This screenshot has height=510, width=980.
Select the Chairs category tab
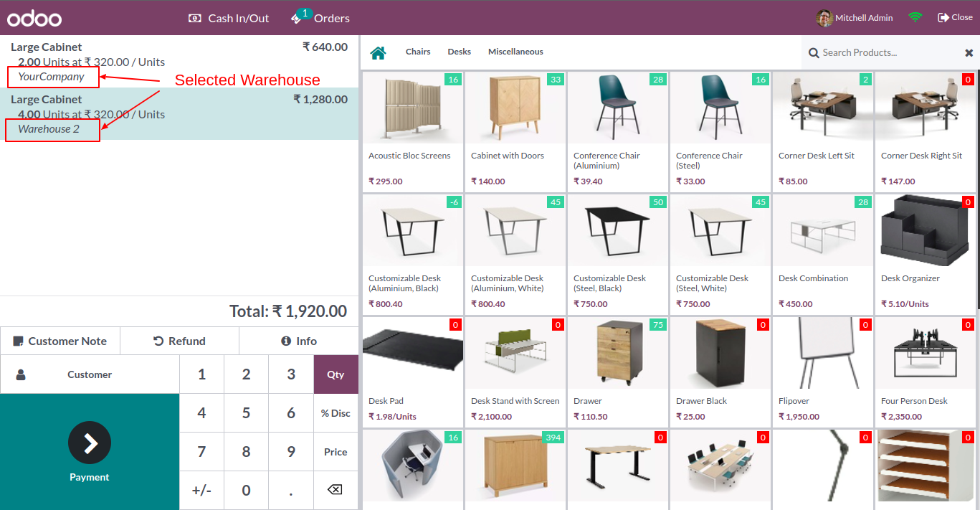pos(418,52)
